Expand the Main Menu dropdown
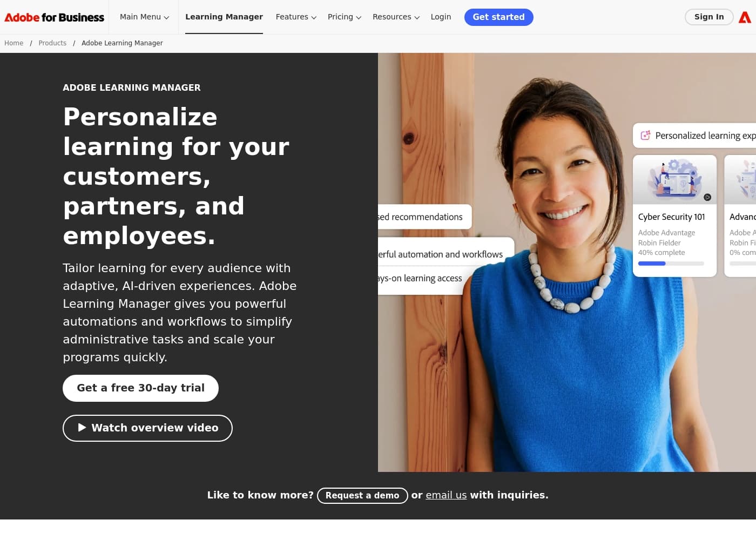This screenshot has width=756, height=540. (x=144, y=17)
